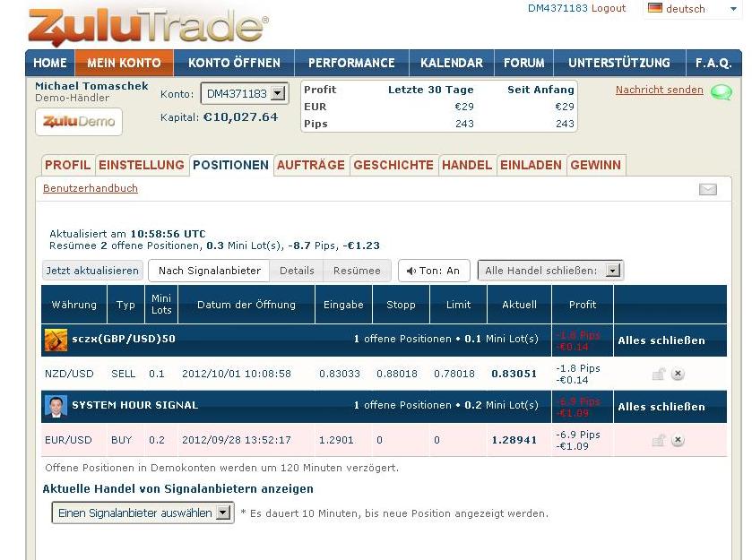Open the deutsch language selector
752x560 pixels.
click(693, 9)
